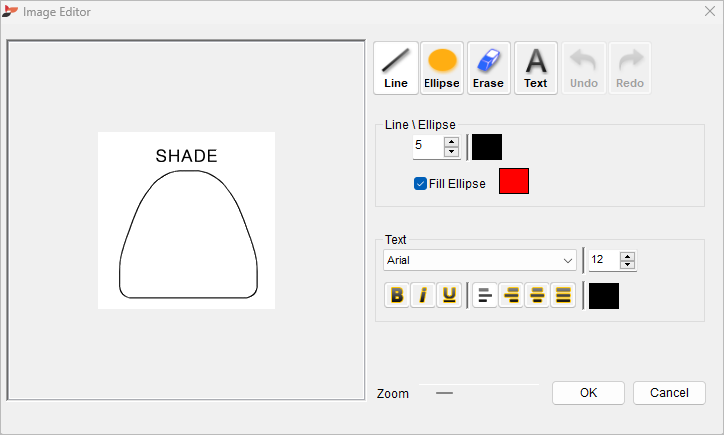
Task: Align text to the left
Action: point(485,295)
